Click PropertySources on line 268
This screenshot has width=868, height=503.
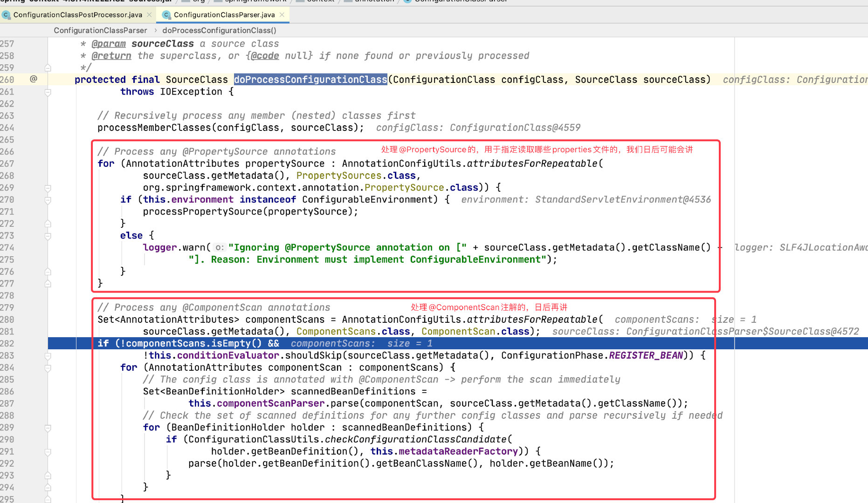tap(339, 176)
